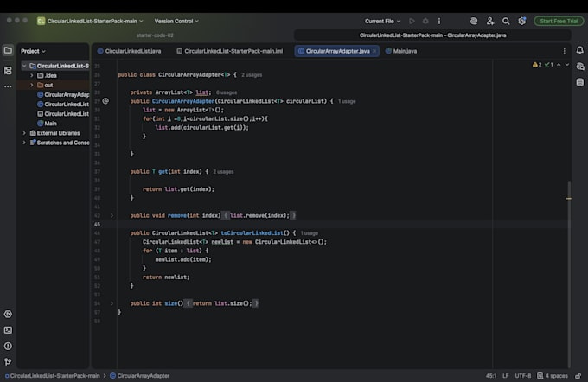Image resolution: width=588 pixels, height=382 pixels.
Task: Select CircularArrayAdapter class in project tree
Action: coord(63,94)
